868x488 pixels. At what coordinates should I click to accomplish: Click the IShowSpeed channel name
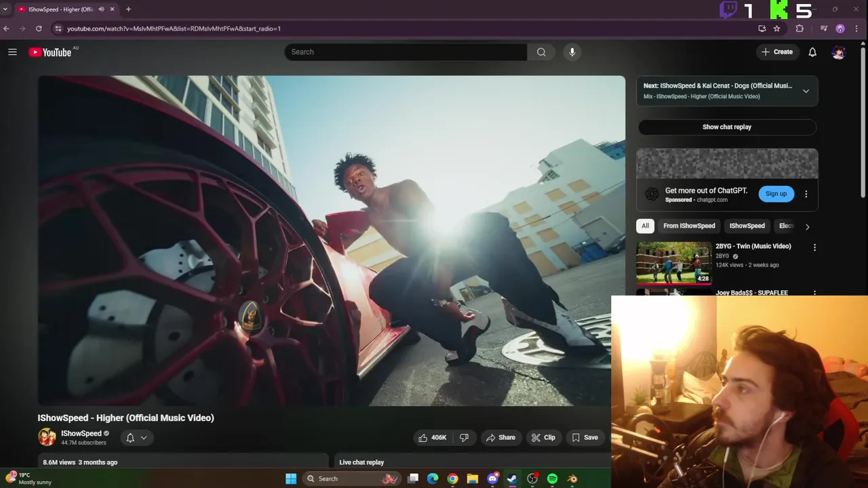(x=81, y=434)
